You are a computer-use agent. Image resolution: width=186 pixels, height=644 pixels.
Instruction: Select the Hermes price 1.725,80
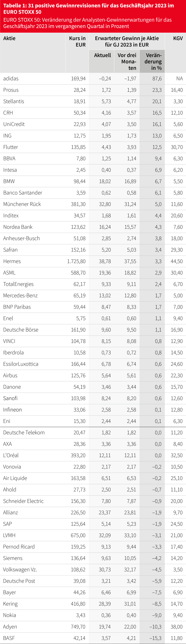pos(76,261)
